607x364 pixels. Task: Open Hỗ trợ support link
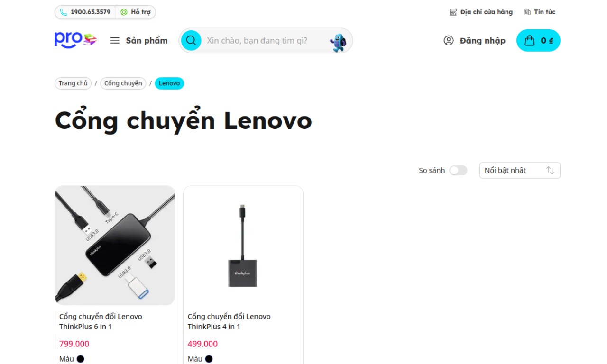(136, 12)
